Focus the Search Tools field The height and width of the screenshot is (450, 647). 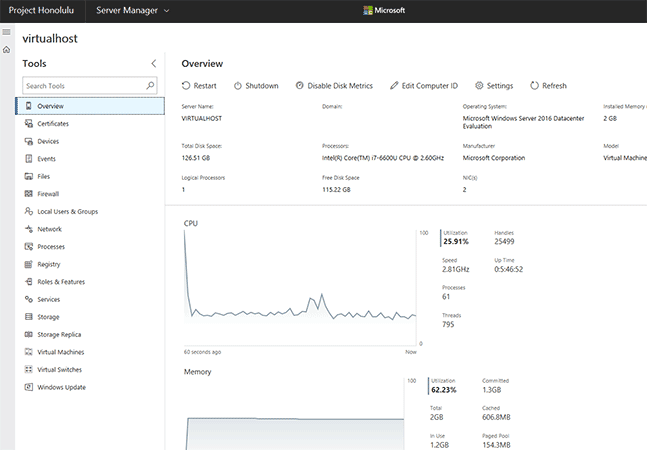[90, 86]
